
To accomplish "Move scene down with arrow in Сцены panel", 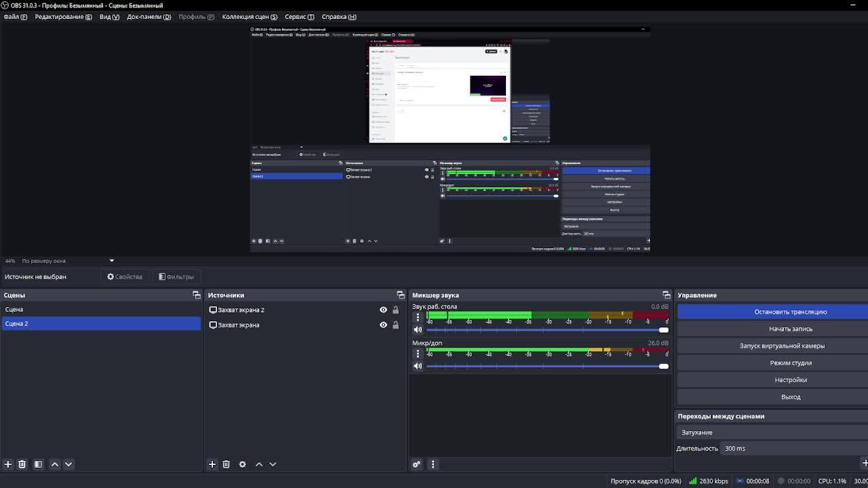I will pos(68,464).
